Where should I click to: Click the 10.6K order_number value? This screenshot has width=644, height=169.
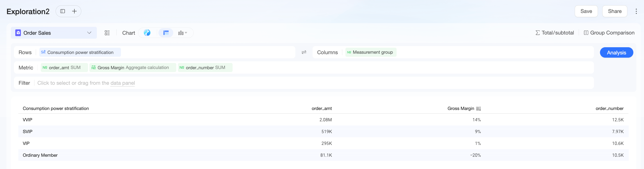(618, 143)
